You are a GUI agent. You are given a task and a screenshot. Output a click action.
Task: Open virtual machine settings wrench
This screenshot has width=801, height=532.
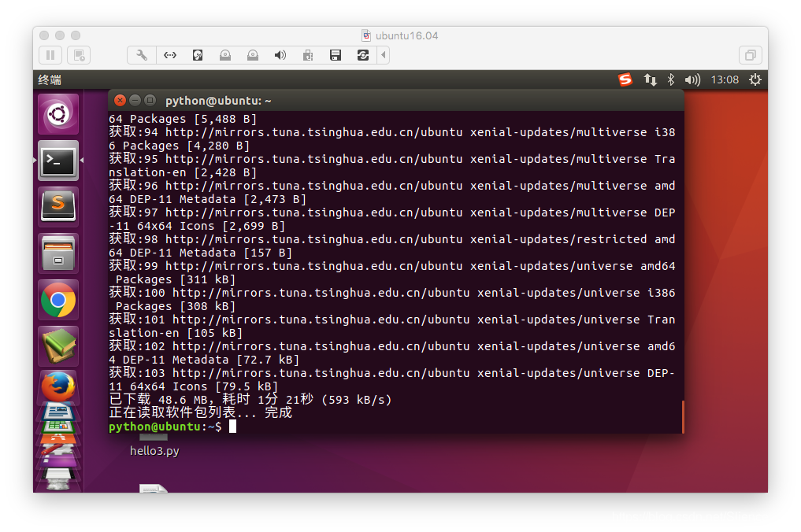(142, 55)
